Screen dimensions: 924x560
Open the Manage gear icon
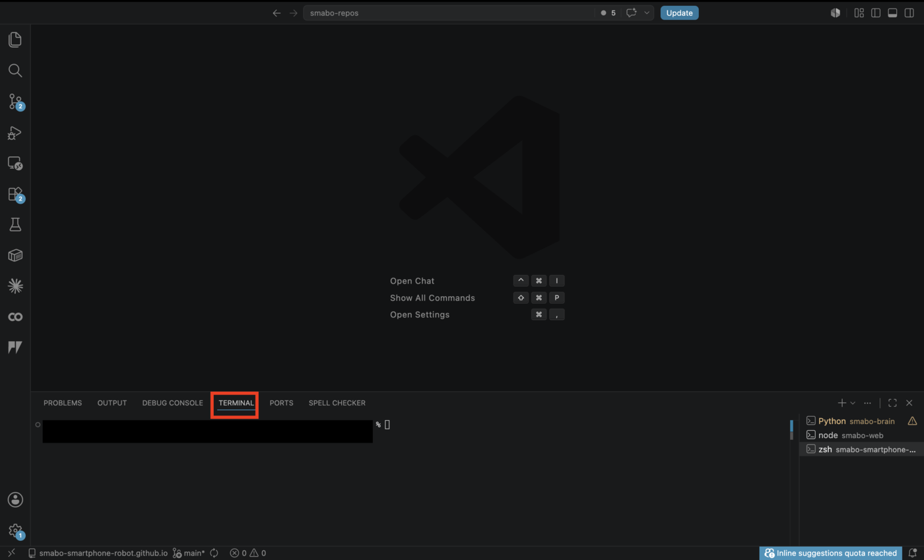15,530
